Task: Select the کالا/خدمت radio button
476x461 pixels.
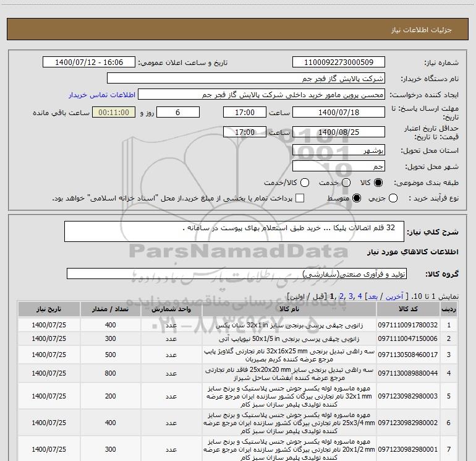Action: tap(305, 183)
